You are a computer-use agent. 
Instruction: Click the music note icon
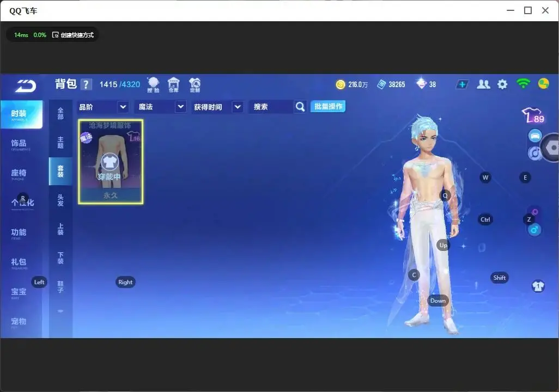pos(534,153)
